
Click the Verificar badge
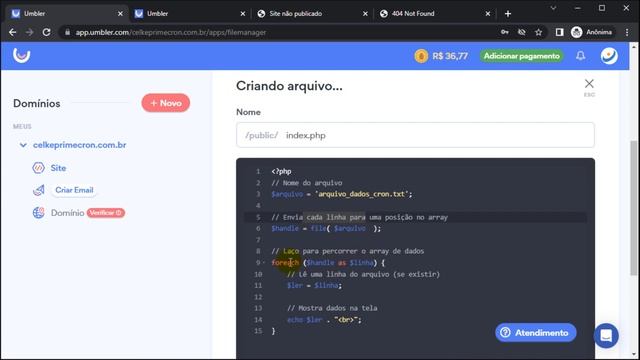[106, 213]
